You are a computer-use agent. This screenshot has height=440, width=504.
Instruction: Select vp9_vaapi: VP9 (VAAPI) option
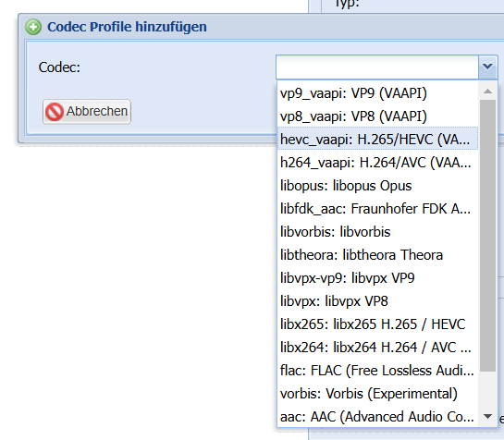tap(377, 93)
